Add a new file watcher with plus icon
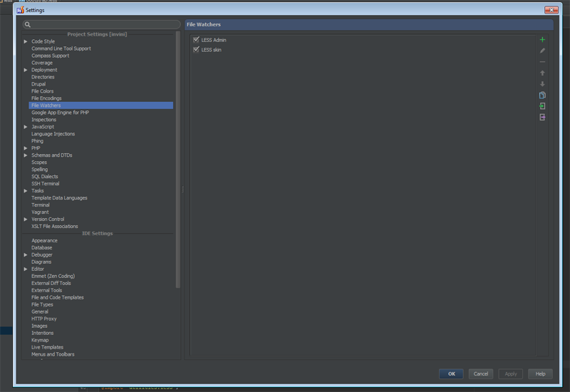 (x=542, y=40)
